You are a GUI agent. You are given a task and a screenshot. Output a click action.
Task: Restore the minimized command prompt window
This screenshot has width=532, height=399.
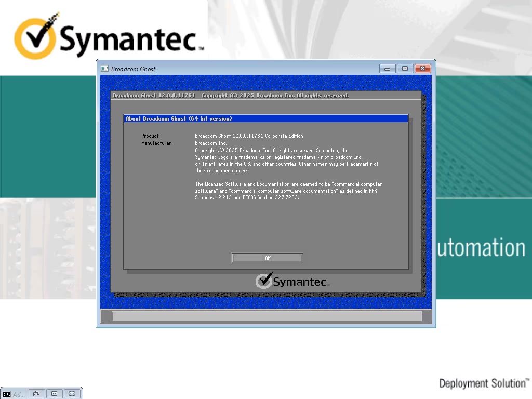pos(36,394)
